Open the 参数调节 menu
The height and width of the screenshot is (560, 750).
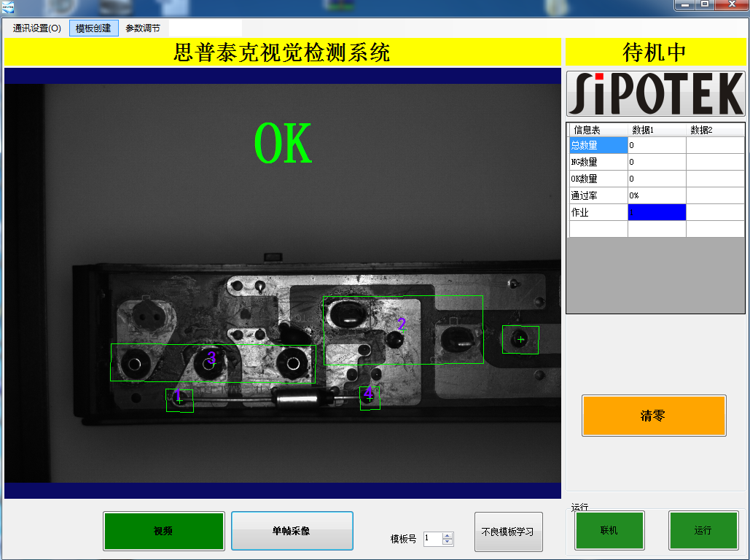click(x=143, y=28)
